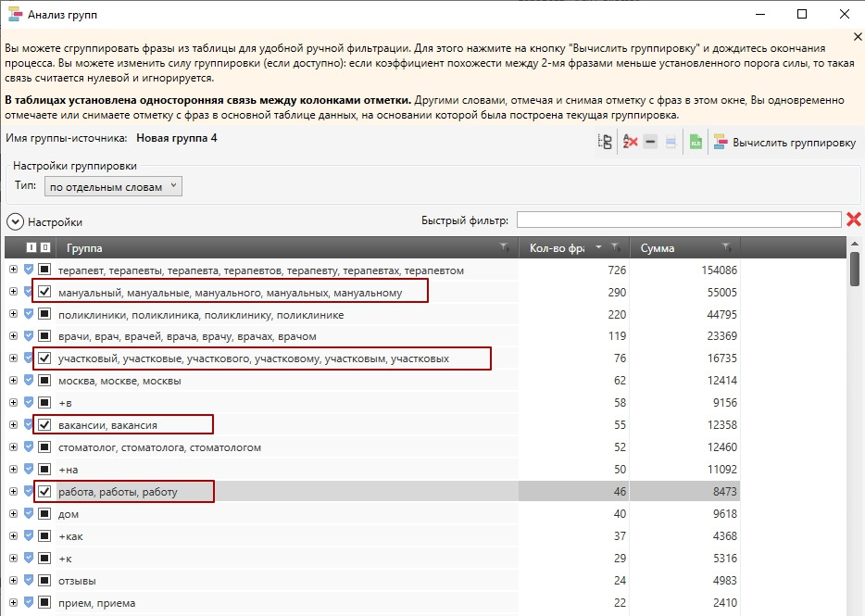Sort by the Кол-во фраз column header

tap(556, 248)
